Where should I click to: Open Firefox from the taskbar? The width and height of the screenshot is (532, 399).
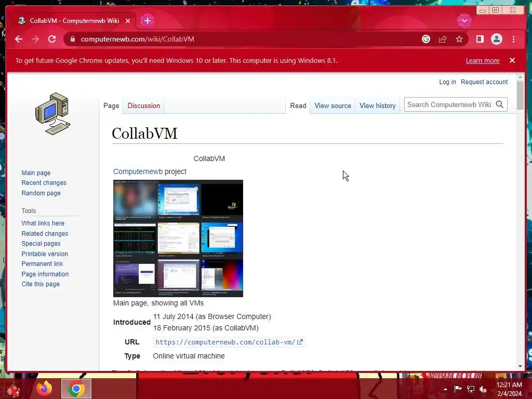(x=44, y=389)
